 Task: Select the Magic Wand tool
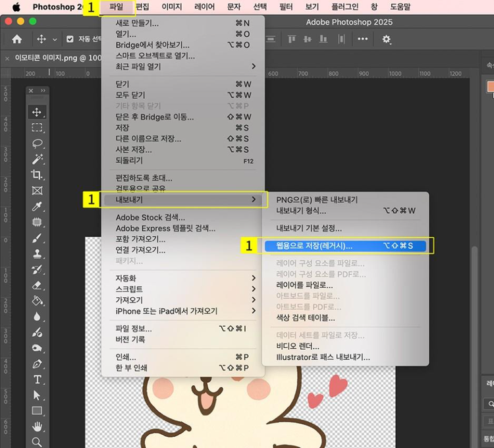point(37,159)
